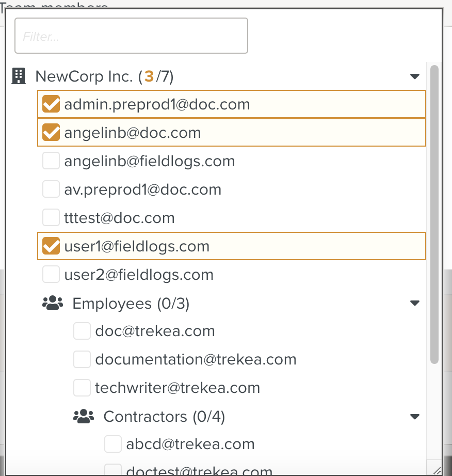Collapse the NewCorp Inc. group arrow

(415, 76)
